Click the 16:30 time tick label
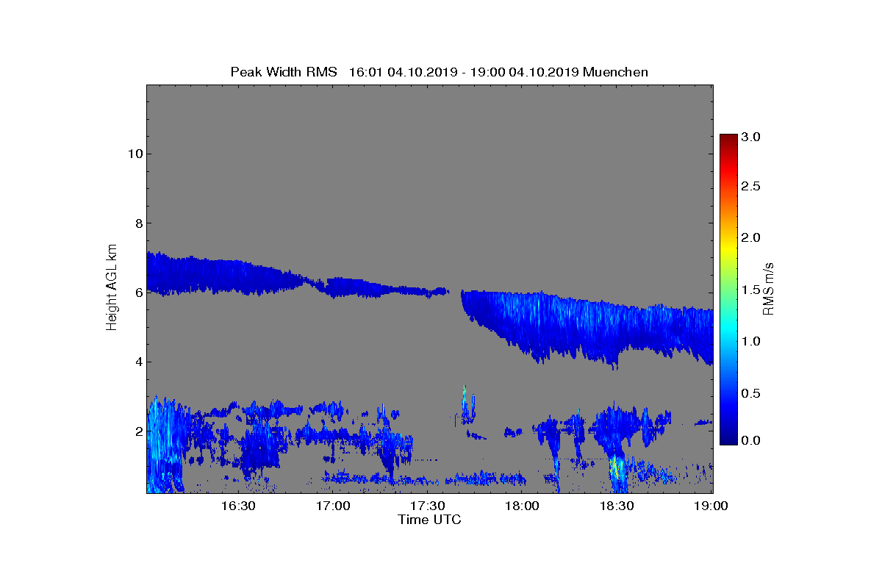The image size is (882, 588). tap(238, 506)
